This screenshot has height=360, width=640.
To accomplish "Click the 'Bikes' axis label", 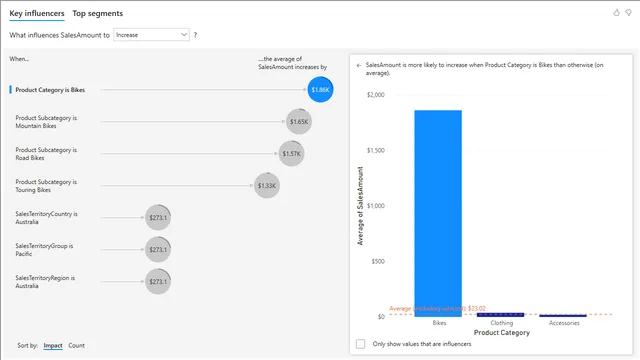I will click(x=439, y=323).
